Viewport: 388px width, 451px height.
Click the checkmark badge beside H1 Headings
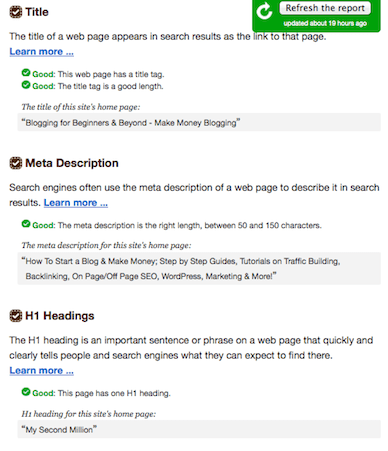16,316
